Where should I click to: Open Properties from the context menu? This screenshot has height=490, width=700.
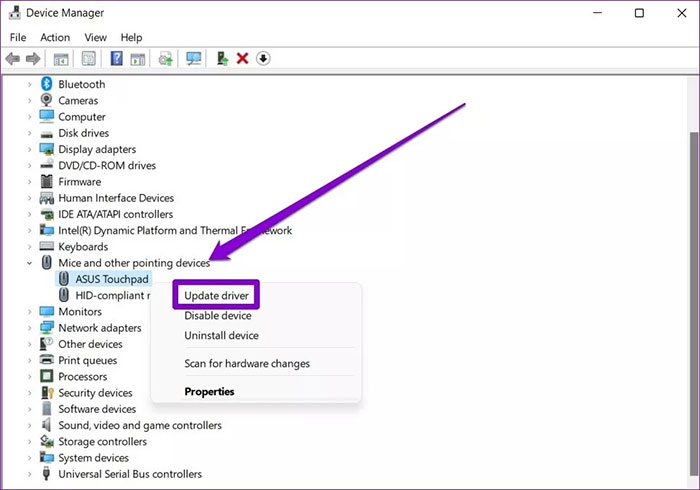coord(209,392)
